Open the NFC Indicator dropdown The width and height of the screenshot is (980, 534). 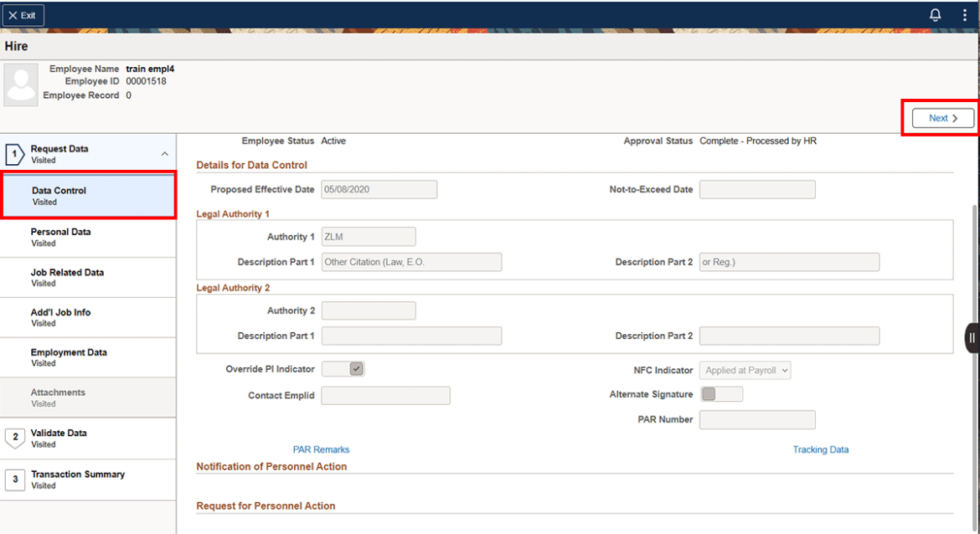744,370
